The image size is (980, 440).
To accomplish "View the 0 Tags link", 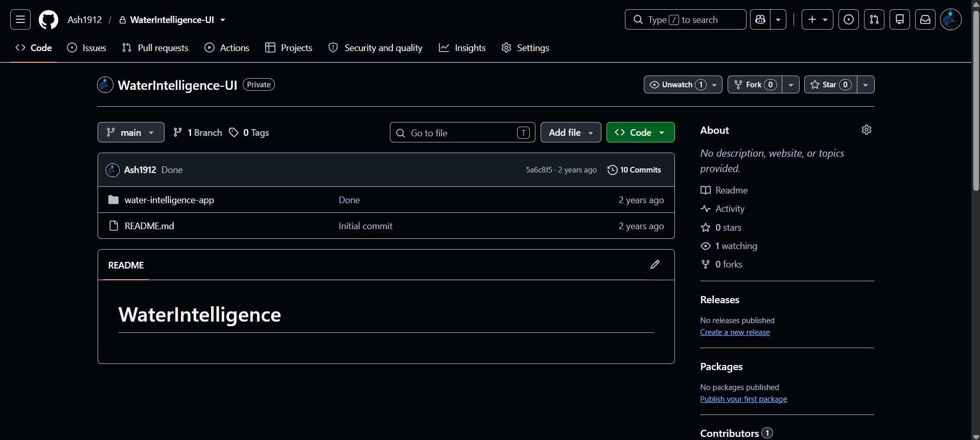I will point(249,133).
